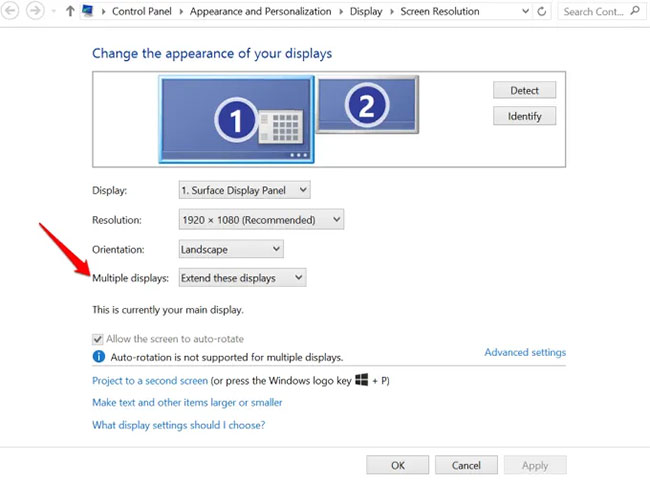Click the Control Panel icon in address bar
The height and width of the screenshot is (483, 650).
tap(88, 11)
